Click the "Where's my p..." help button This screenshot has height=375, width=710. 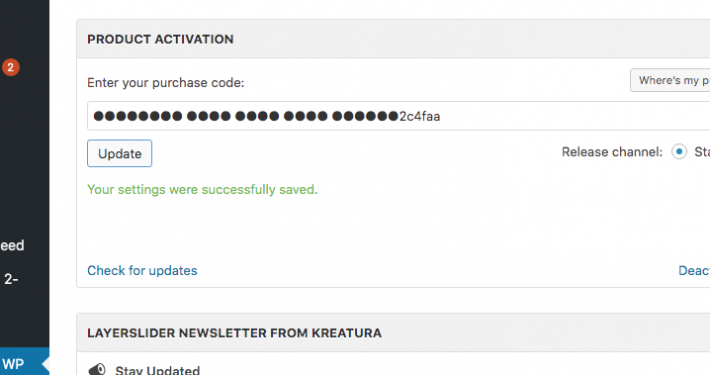pos(670,80)
